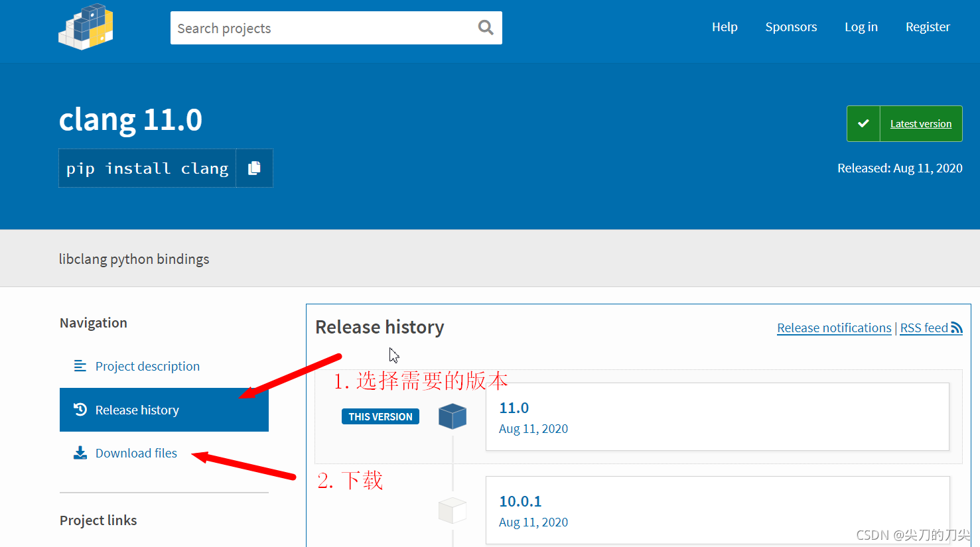Click the Project links heading

click(x=98, y=520)
